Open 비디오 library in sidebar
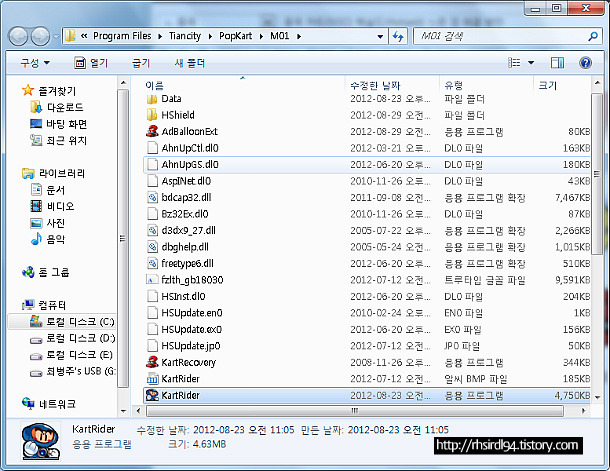 click(x=52, y=206)
